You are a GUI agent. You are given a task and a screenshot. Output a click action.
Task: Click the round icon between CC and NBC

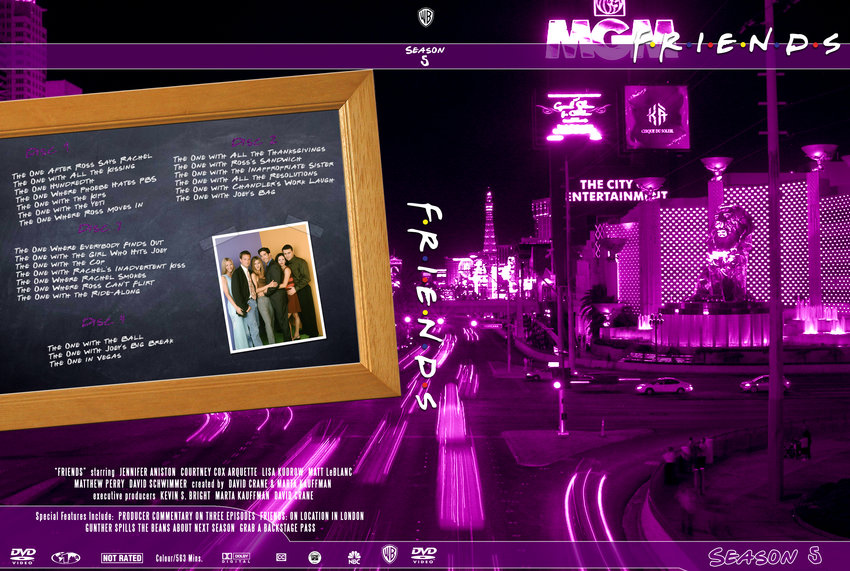[314, 557]
